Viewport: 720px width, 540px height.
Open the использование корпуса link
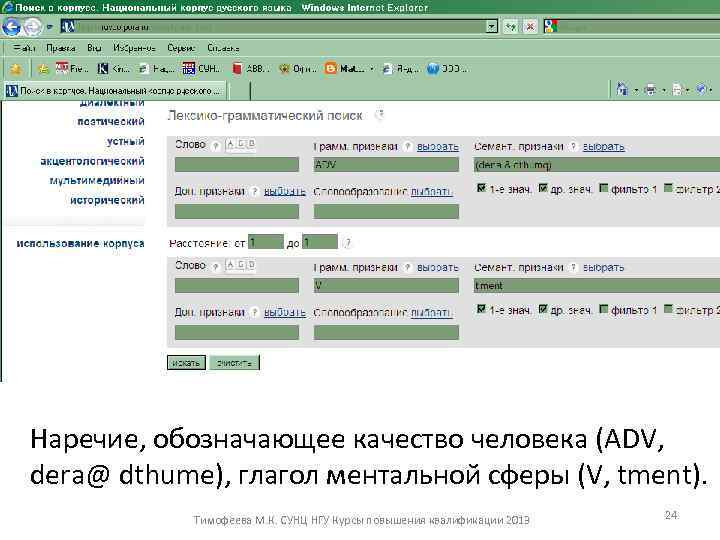point(80,243)
